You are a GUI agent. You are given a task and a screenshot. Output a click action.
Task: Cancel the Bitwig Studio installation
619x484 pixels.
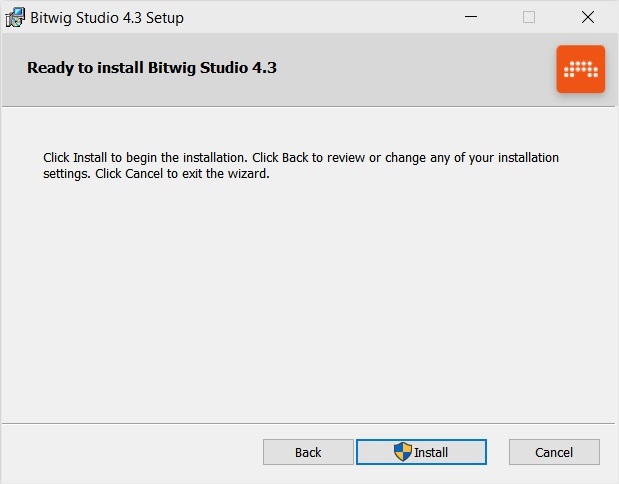click(x=554, y=452)
